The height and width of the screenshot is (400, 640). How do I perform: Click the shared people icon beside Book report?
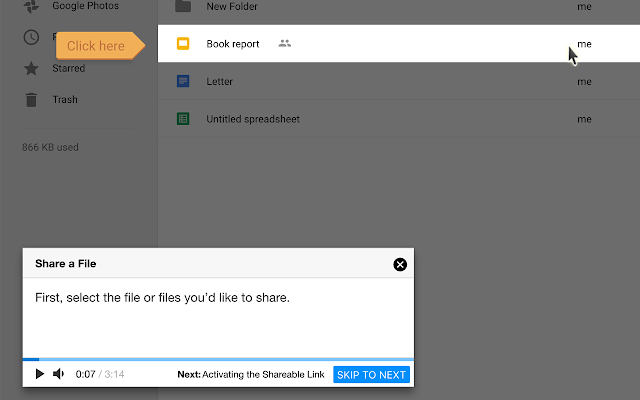point(285,44)
